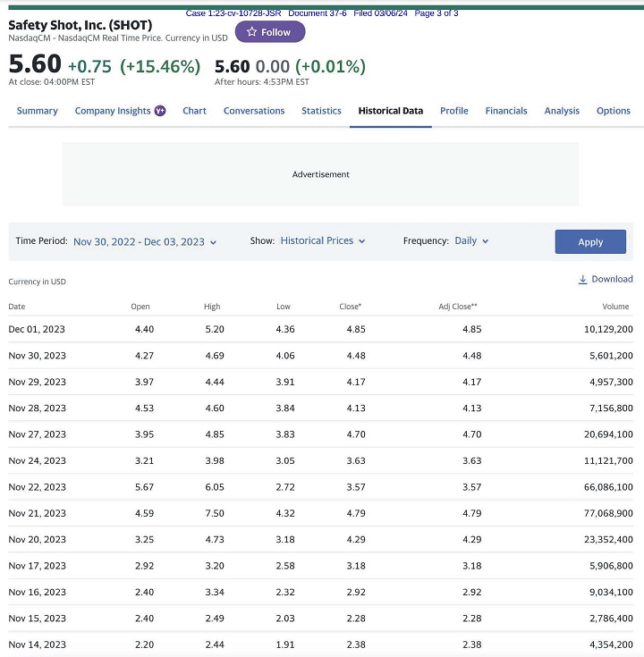Switch to the Summary tab
Screen dimensions: 644x657
(x=37, y=111)
